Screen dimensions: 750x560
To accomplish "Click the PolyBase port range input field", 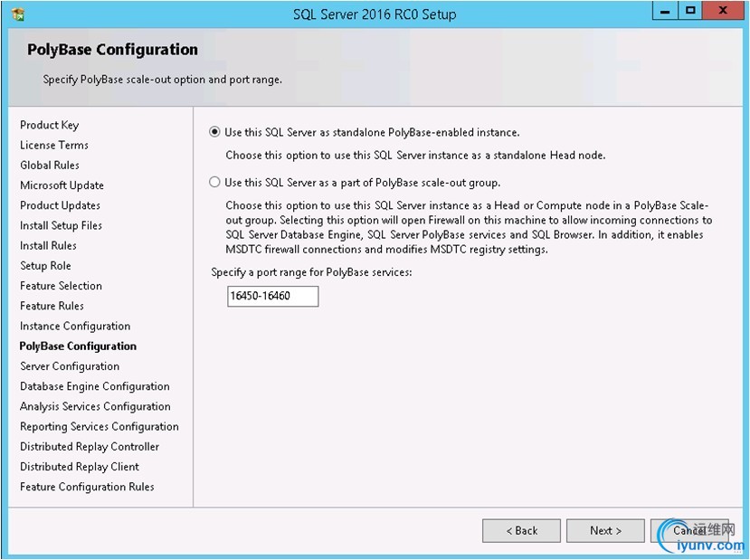I will (x=272, y=296).
